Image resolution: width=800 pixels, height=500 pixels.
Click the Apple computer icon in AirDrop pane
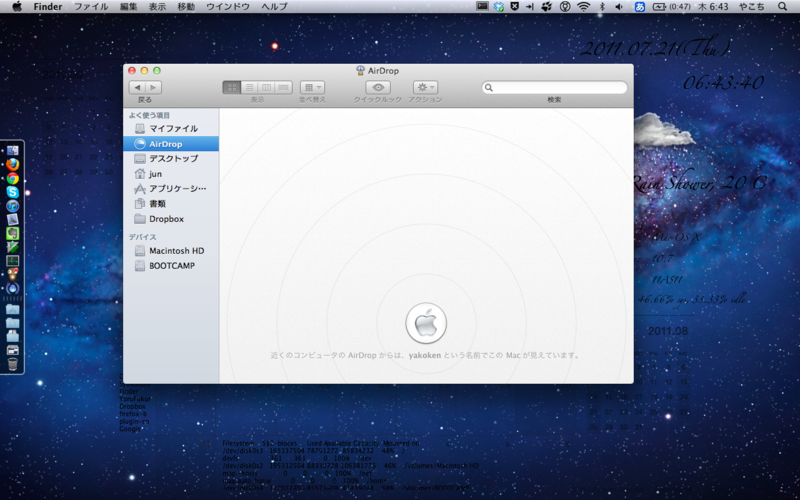426,323
